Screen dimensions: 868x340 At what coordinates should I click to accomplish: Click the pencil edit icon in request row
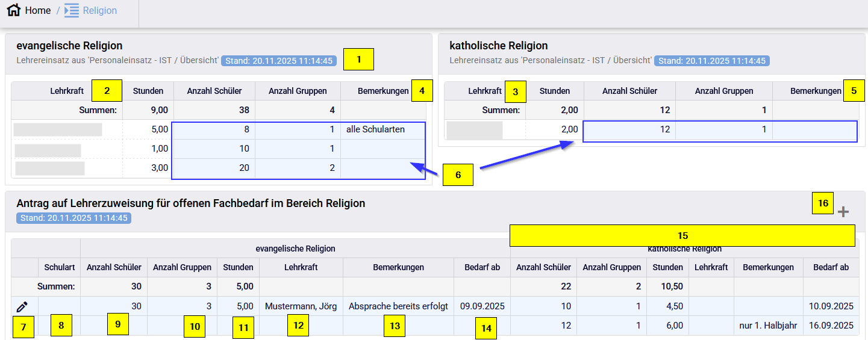pos(22,307)
